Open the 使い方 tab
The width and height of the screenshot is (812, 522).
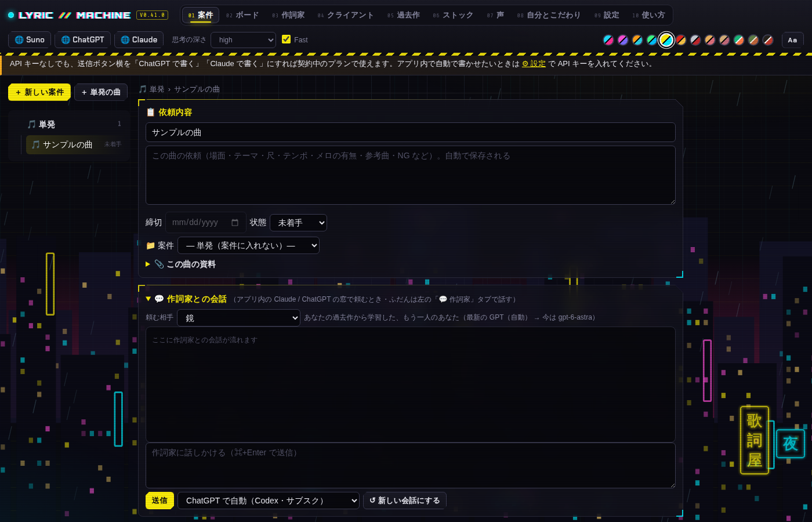pos(648,15)
